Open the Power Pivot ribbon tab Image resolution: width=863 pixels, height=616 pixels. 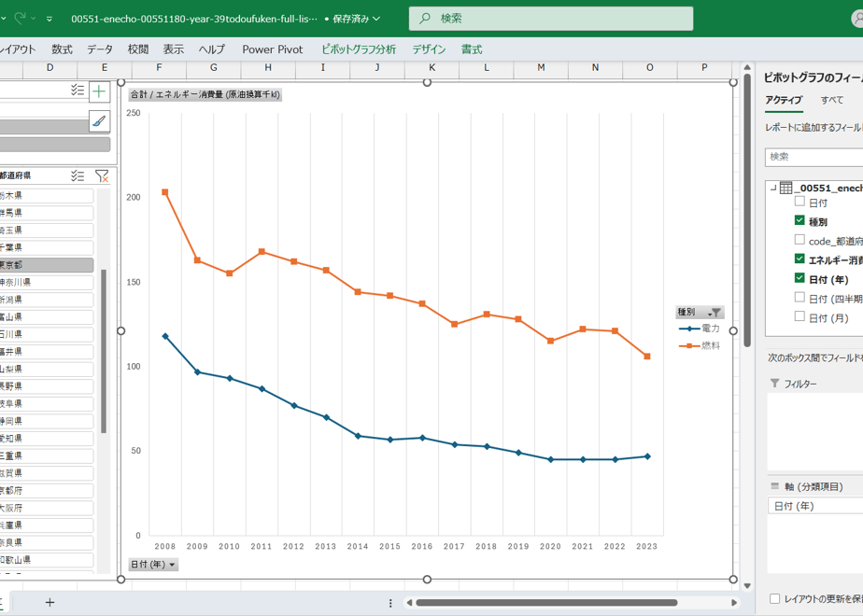[x=273, y=49]
